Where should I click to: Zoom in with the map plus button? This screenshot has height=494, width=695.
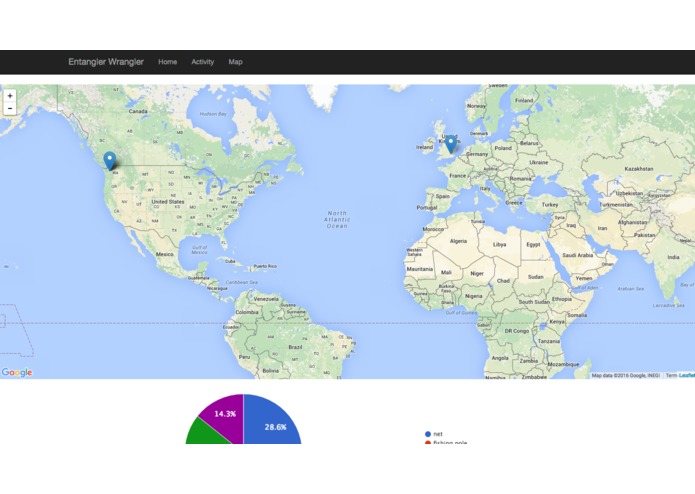(10, 96)
